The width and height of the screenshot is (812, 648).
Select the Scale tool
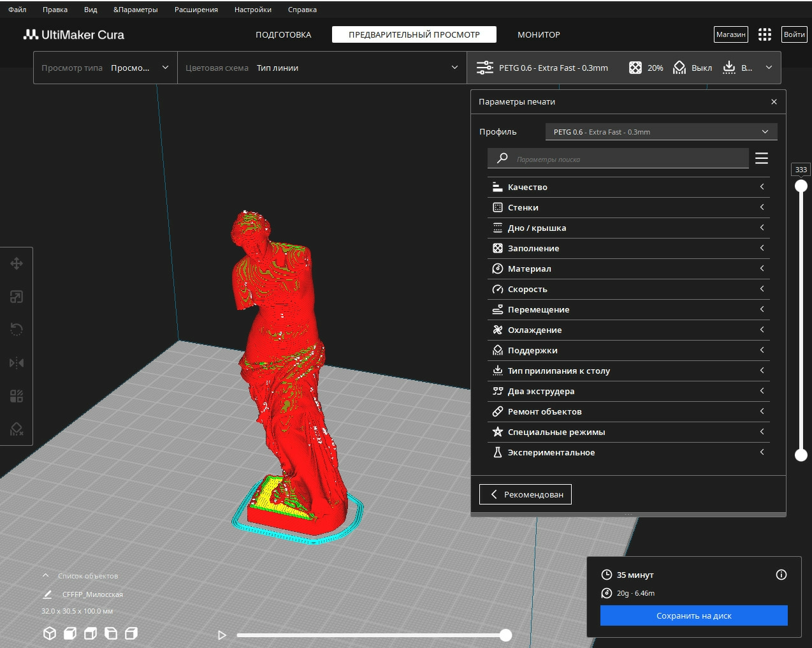click(16, 297)
